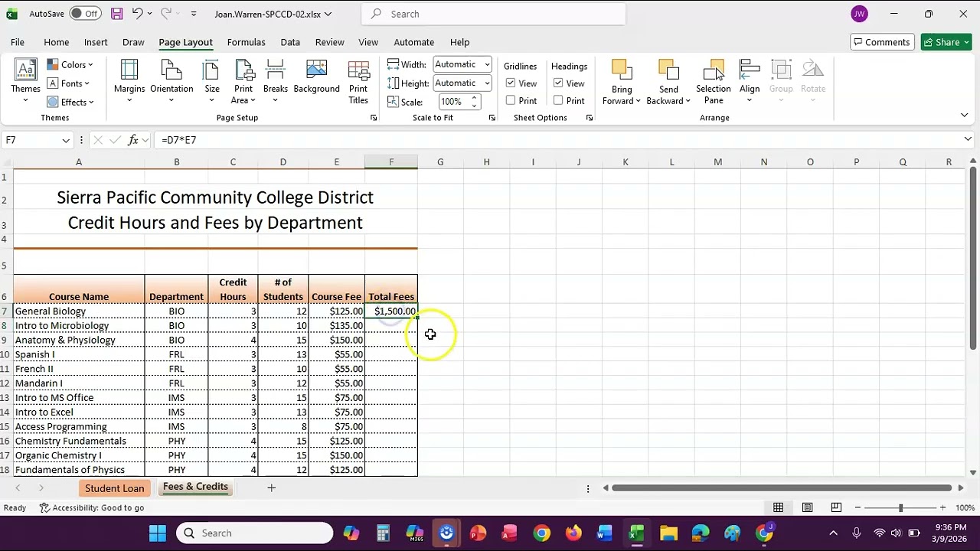
Task: Open the Selection Pane
Action: (x=714, y=81)
